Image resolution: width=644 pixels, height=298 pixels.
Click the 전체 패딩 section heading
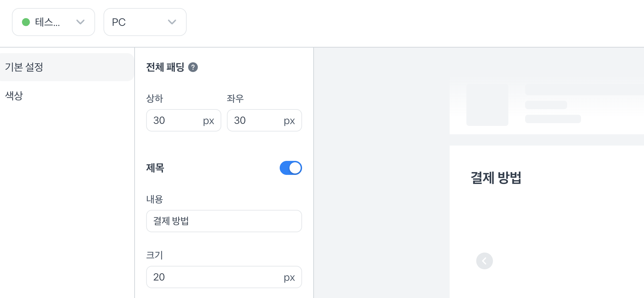pyautogui.click(x=165, y=67)
